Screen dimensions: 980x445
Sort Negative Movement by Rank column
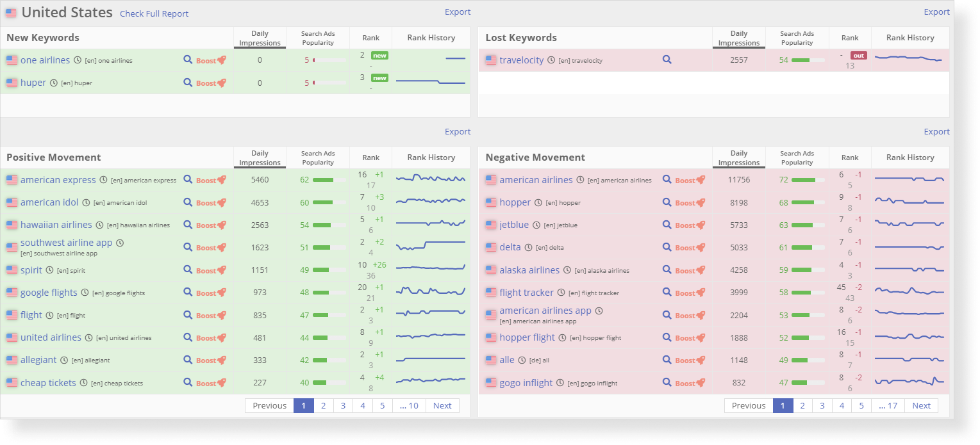pyautogui.click(x=850, y=158)
